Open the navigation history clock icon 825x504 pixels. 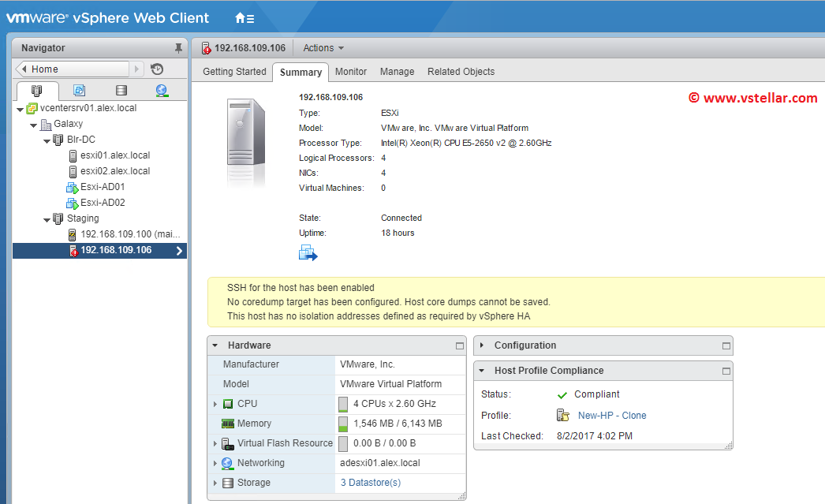[x=157, y=69]
